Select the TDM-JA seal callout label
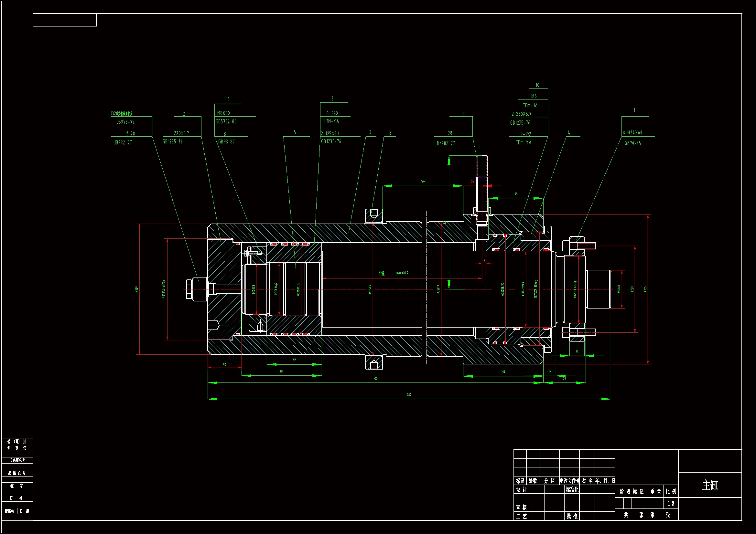 (530, 106)
